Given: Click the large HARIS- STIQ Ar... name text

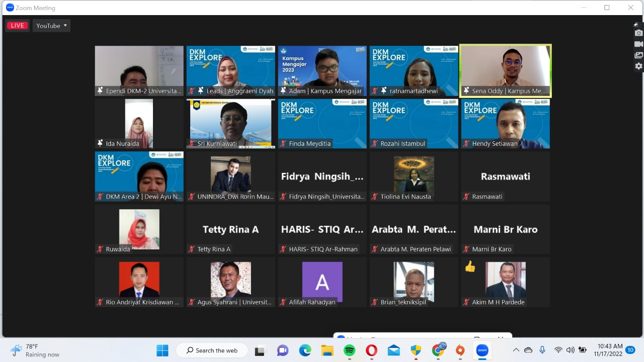Looking at the screenshot, I should tap(322, 229).
